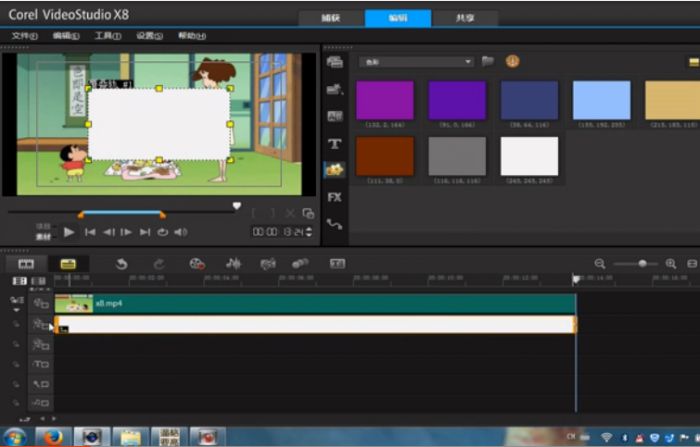Click the Undo arrow in timeline toolbar
The image size is (700, 447).
point(122,264)
